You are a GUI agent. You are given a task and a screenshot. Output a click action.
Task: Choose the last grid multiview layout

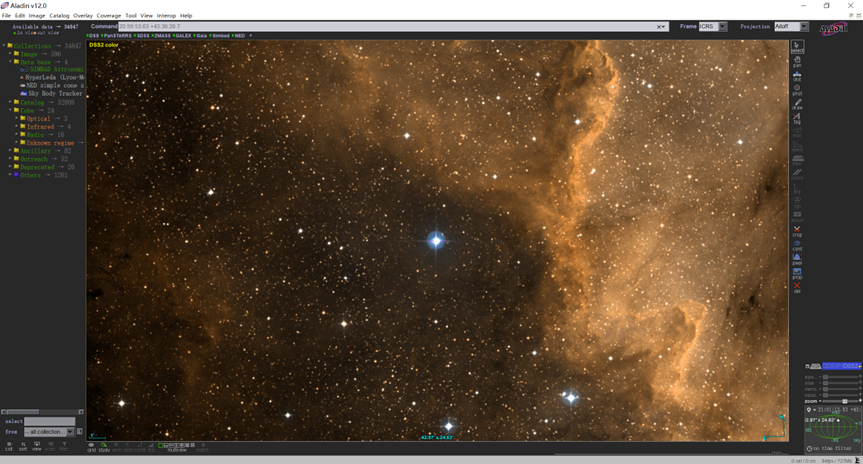click(x=193, y=445)
